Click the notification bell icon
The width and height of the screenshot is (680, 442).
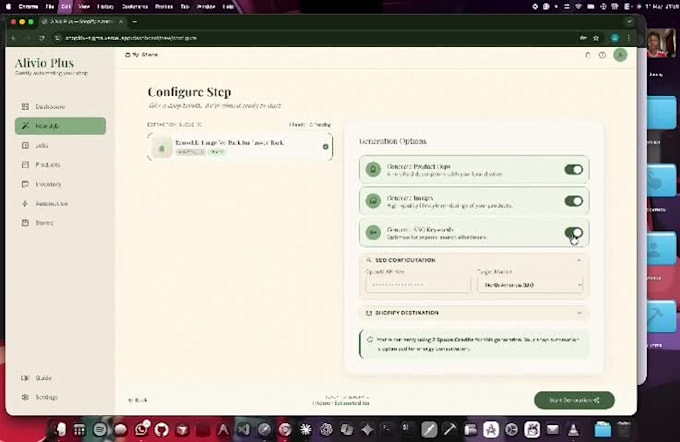[588, 55]
